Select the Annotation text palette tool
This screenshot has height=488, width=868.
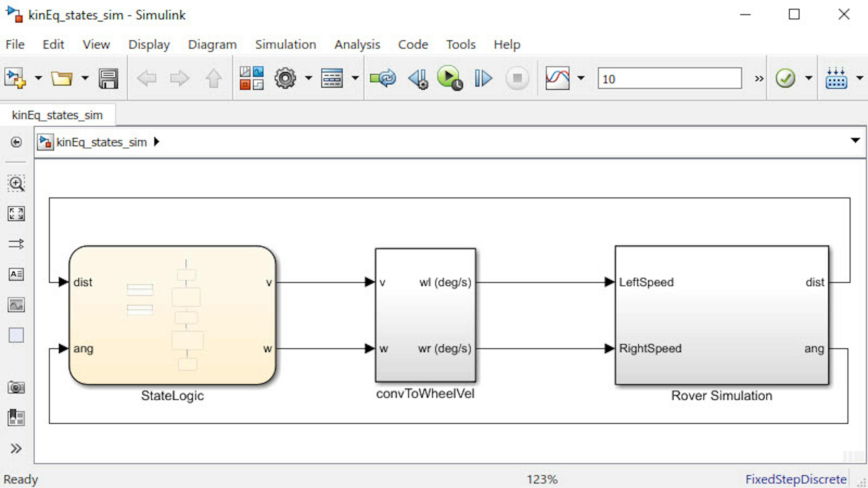(16, 274)
